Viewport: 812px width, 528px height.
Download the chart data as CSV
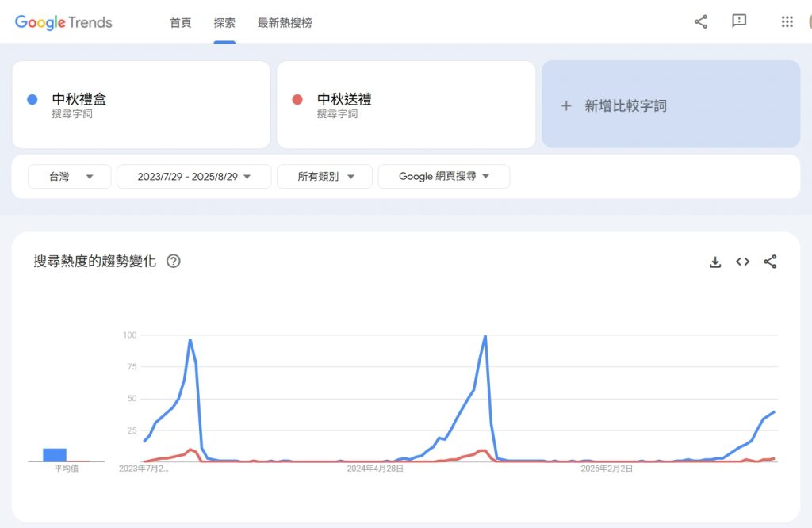715,262
